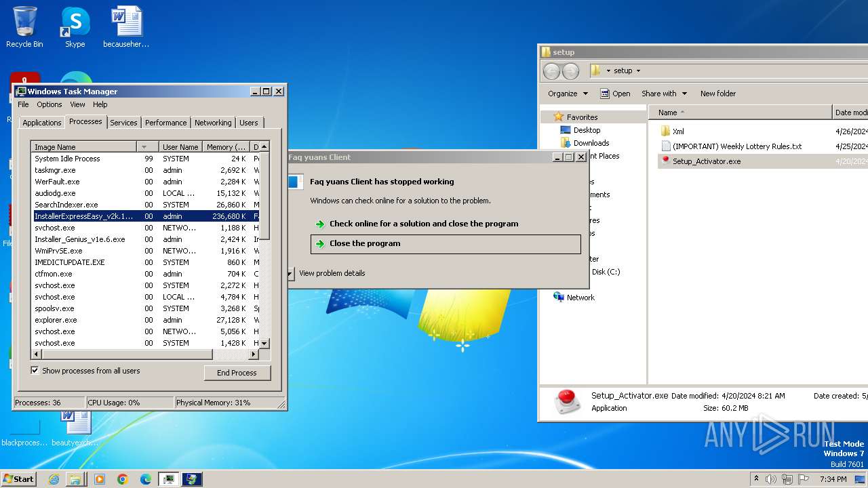Open Microsoft Edge from taskbar
The width and height of the screenshot is (868, 488).
[146, 479]
